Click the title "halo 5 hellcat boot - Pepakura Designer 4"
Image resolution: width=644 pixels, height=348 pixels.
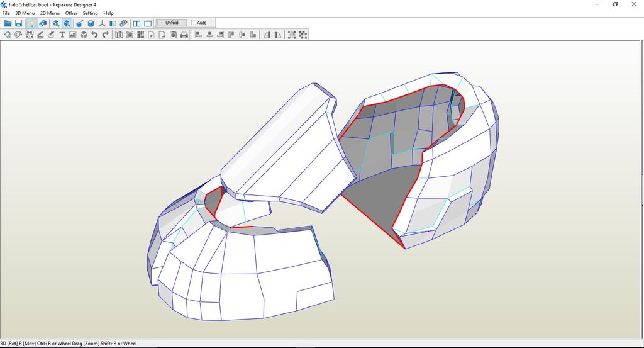[52, 5]
